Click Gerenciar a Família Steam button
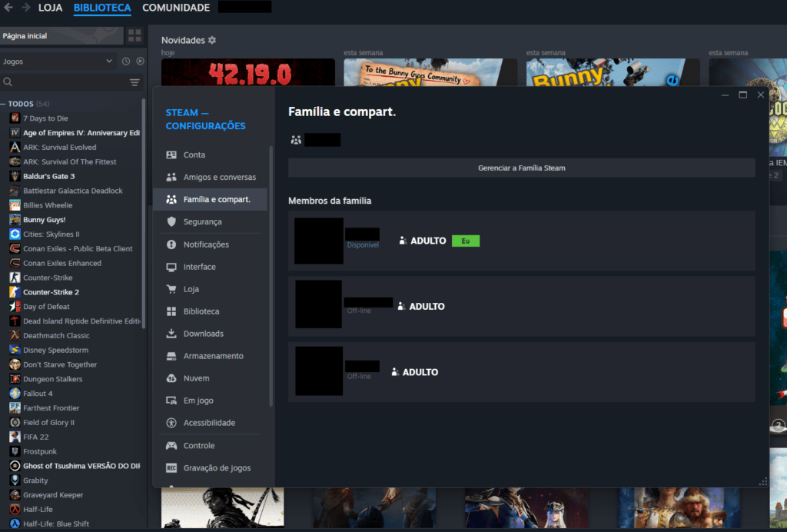The image size is (787, 532). click(522, 168)
